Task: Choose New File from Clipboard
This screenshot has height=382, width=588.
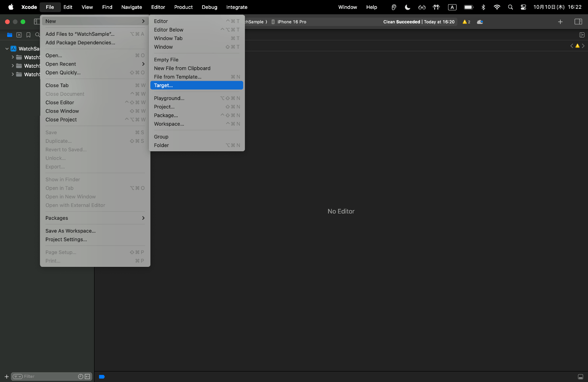Action: pyautogui.click(x=197, y=68)
